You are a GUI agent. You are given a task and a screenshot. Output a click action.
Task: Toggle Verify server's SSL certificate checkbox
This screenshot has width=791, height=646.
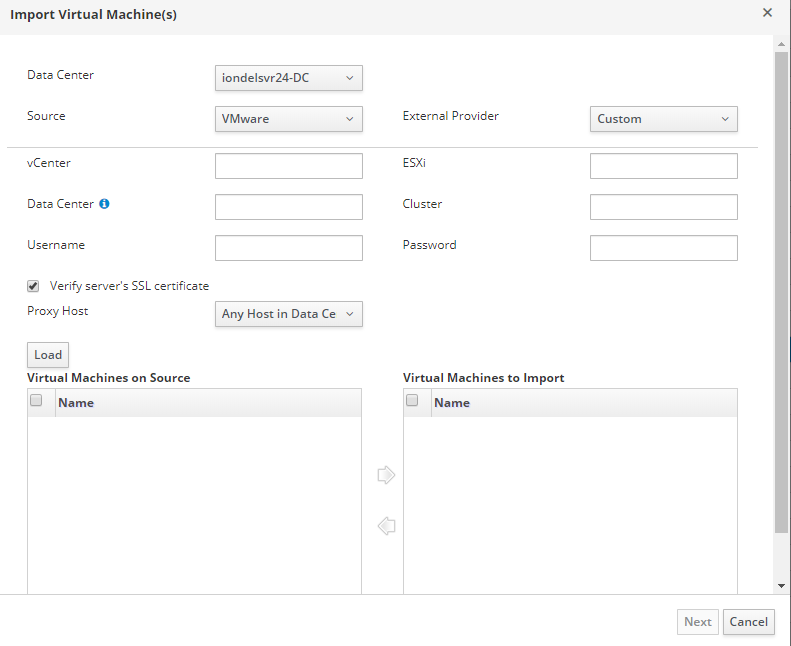[x=33, y=286]
